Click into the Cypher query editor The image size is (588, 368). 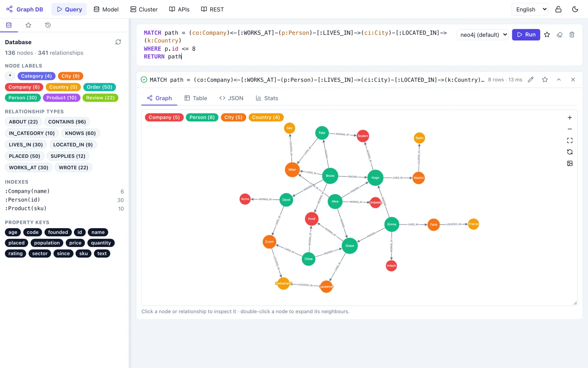point(296,45)
